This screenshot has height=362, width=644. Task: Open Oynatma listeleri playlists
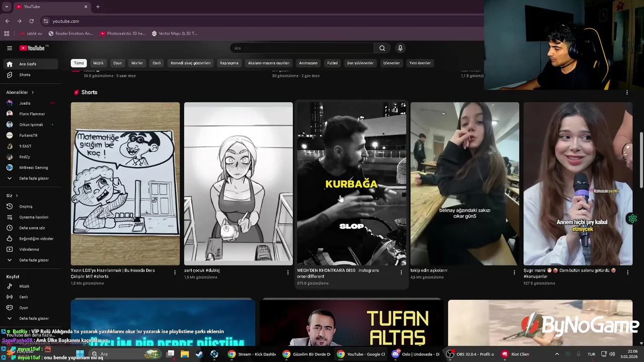tap(30, 217)
